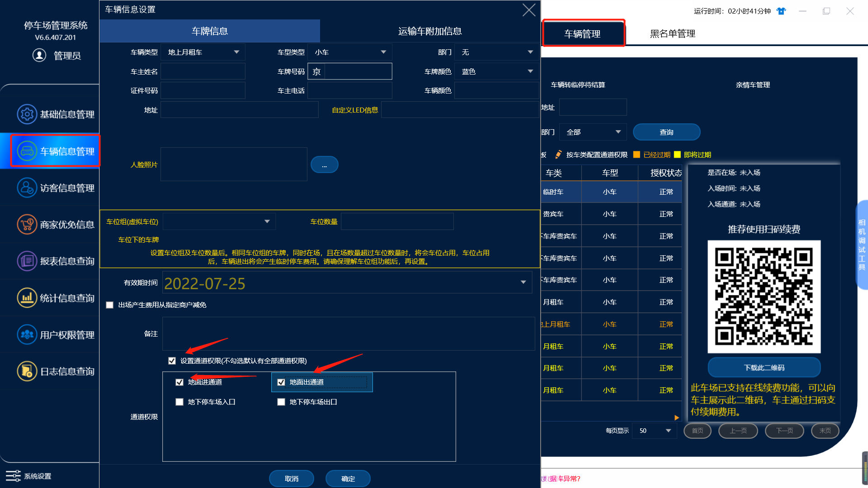Click pencil icon beside 按车类配置通道权限
Image resolution: width=868 pixels, height=488 pixels.
(558, 155)
